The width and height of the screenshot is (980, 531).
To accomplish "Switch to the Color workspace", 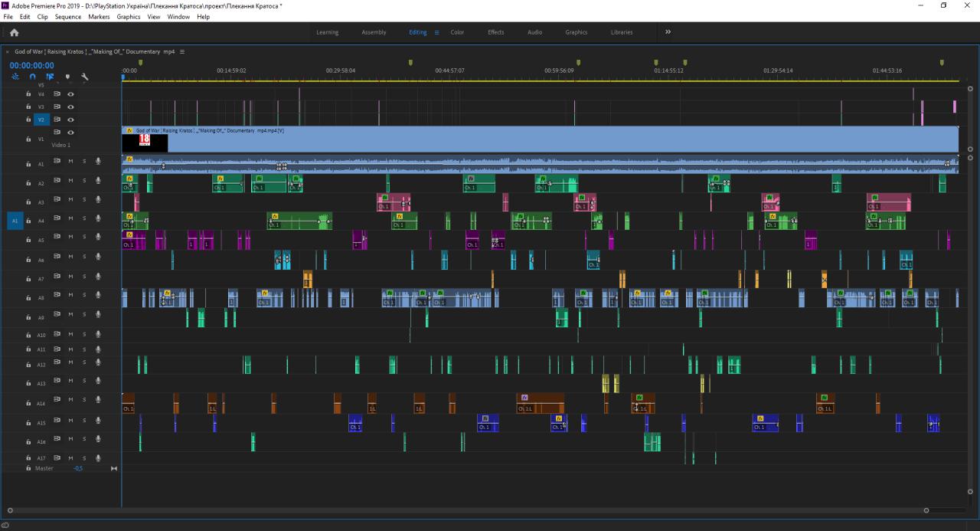I will pyautogui.click(x=457, y=32).
